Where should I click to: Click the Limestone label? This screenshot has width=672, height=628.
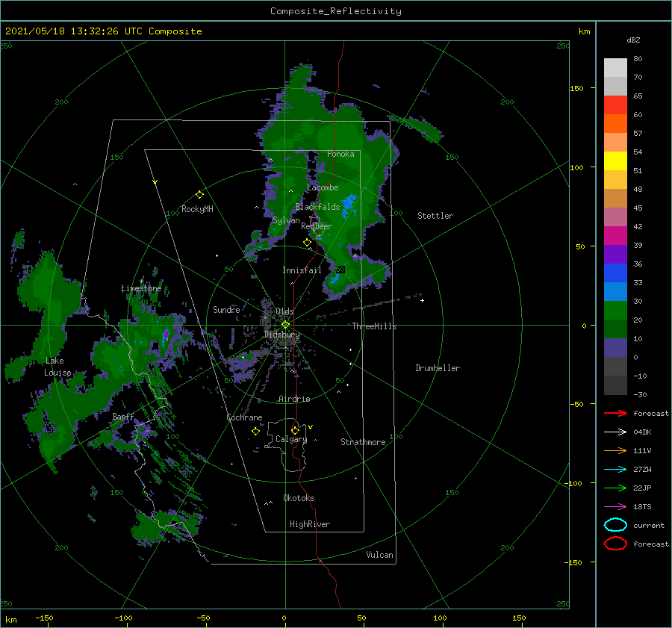(141, 288)
